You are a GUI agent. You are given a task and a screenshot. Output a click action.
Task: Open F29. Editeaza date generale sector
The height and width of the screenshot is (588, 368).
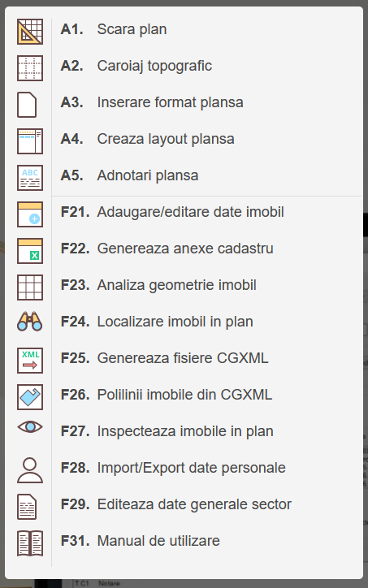207,504
